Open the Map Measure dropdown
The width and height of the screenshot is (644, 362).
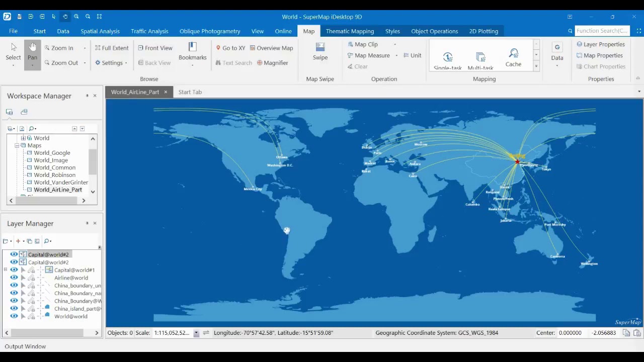396,55
